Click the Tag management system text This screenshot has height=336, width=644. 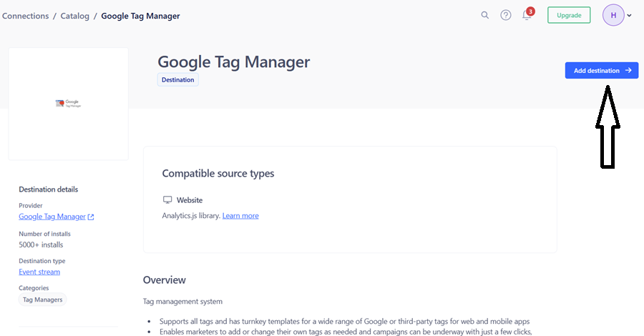pos(182,302)
